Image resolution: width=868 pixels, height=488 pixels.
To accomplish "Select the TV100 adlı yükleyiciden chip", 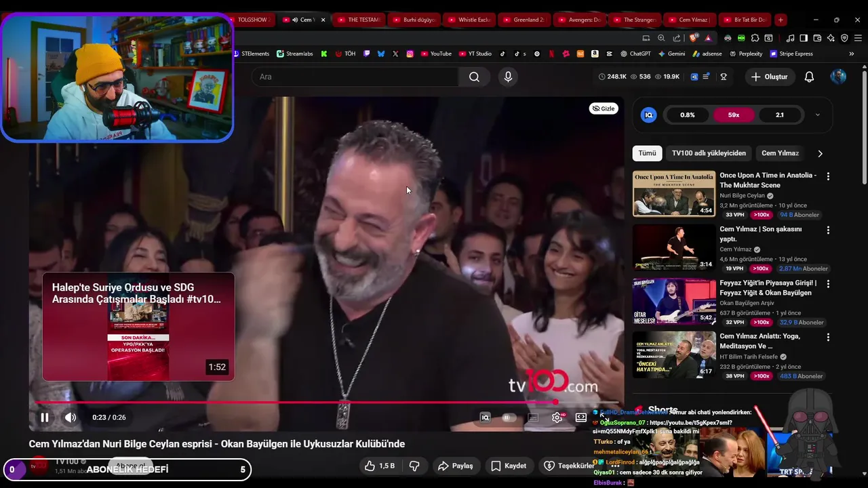I will [709, 153].
